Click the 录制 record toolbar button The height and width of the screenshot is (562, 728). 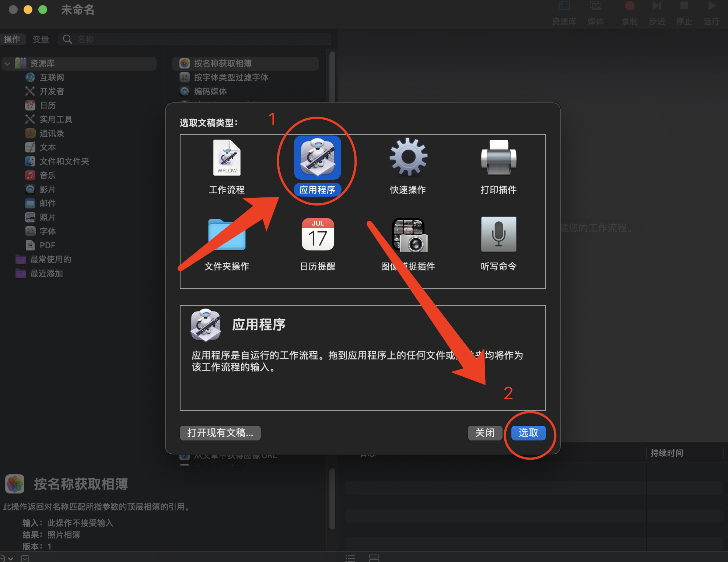click(629, 11)
